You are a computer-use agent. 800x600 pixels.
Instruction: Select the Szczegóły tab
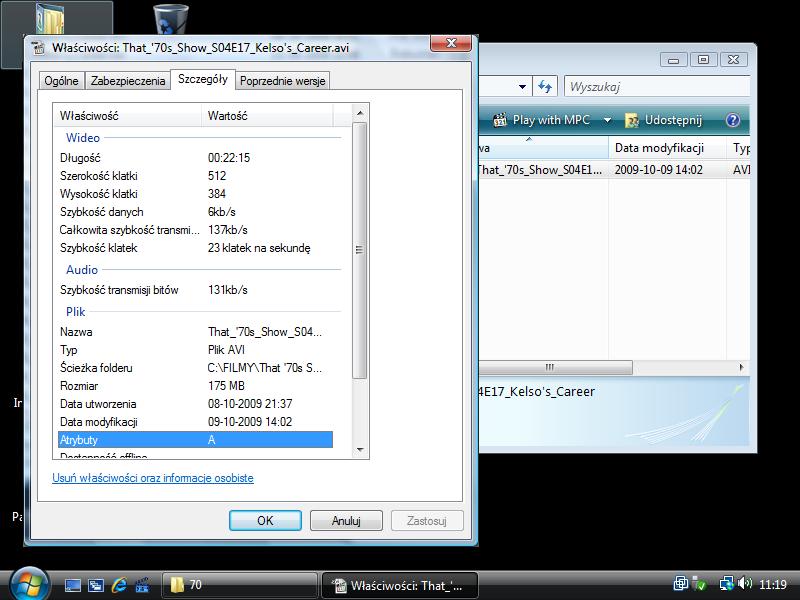coord(203,79)
